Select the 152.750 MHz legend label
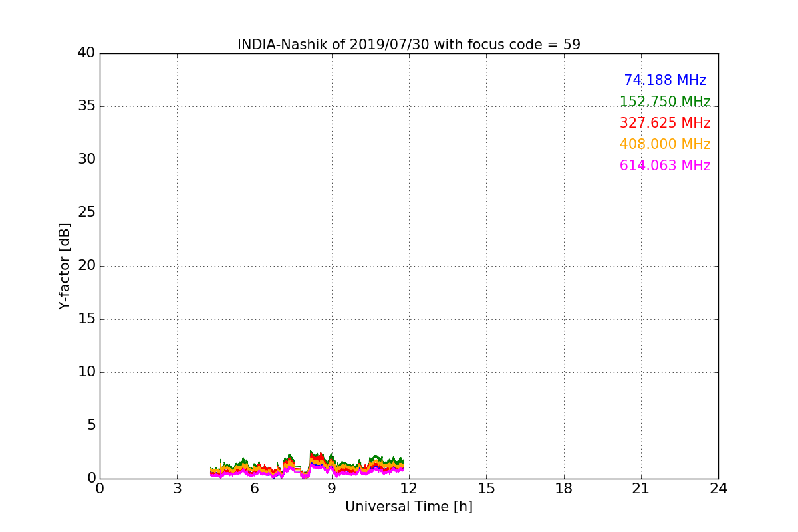Image resolution: width=798 pixels, height=532 pixels. click(665, 102)
